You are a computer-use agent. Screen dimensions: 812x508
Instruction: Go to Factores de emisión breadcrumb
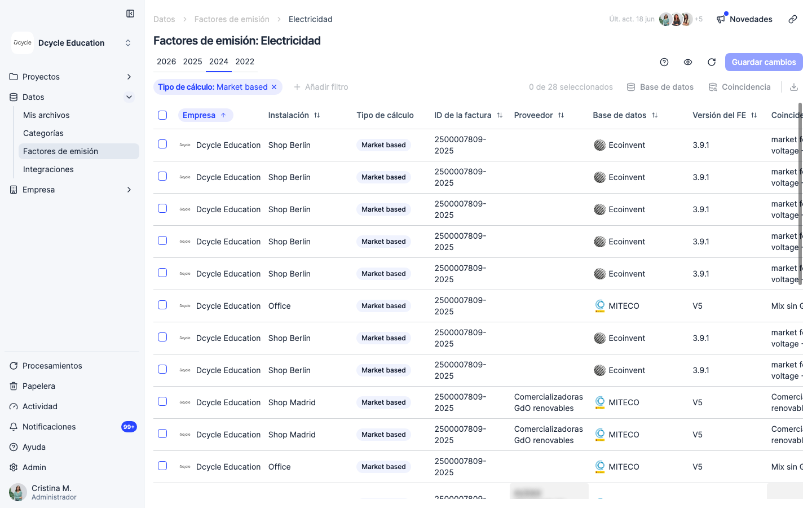coord(232,19)
